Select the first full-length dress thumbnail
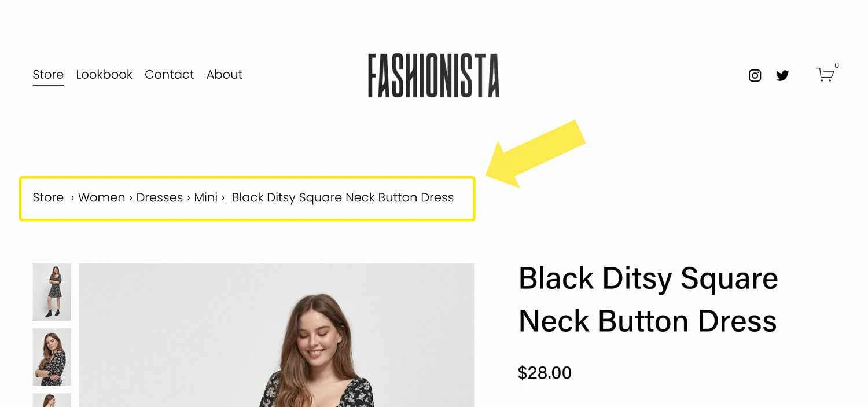The image size is (868, 407). 52,292
